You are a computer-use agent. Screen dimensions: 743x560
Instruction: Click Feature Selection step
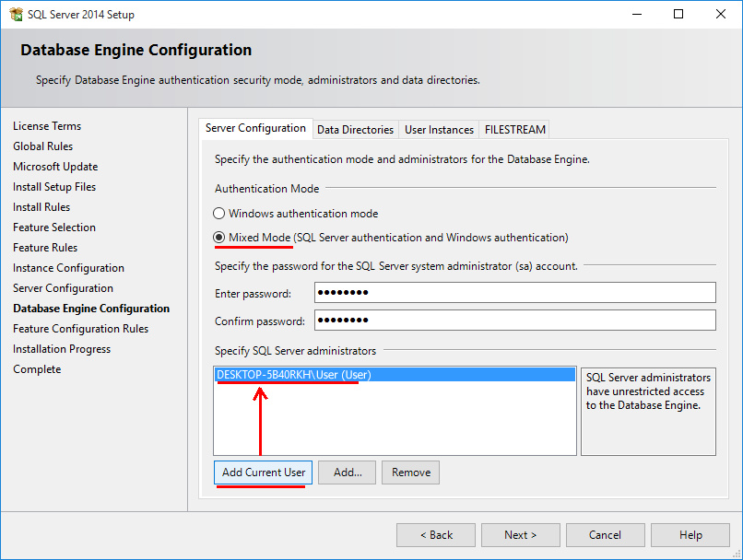point(54,227)
